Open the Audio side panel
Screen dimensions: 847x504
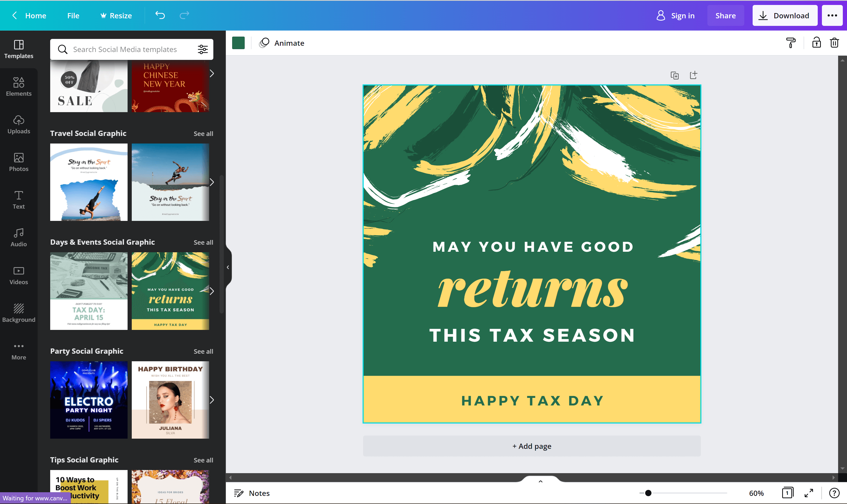[19, 238]
